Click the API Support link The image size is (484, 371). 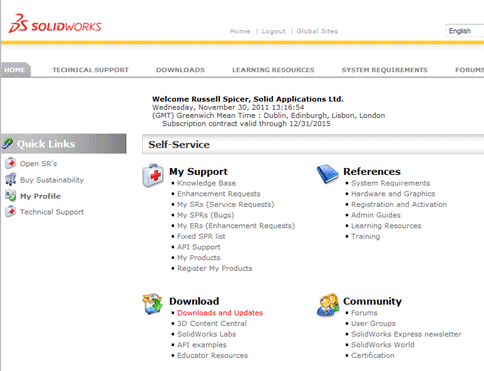(199, 247)
